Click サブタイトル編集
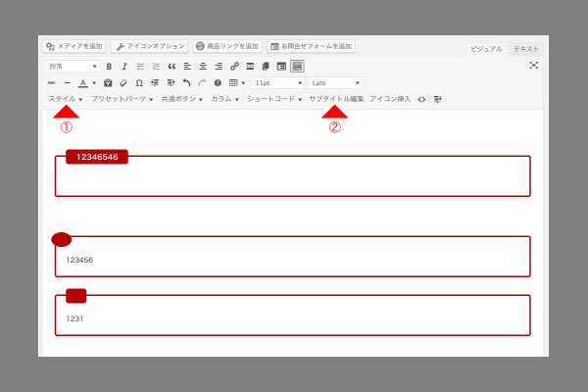 point(336,99)
